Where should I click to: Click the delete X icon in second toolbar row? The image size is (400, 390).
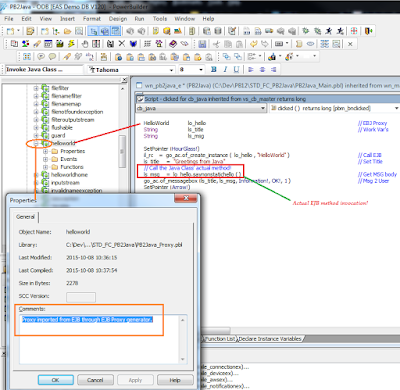pyautogui.click(x=122, y=44)
